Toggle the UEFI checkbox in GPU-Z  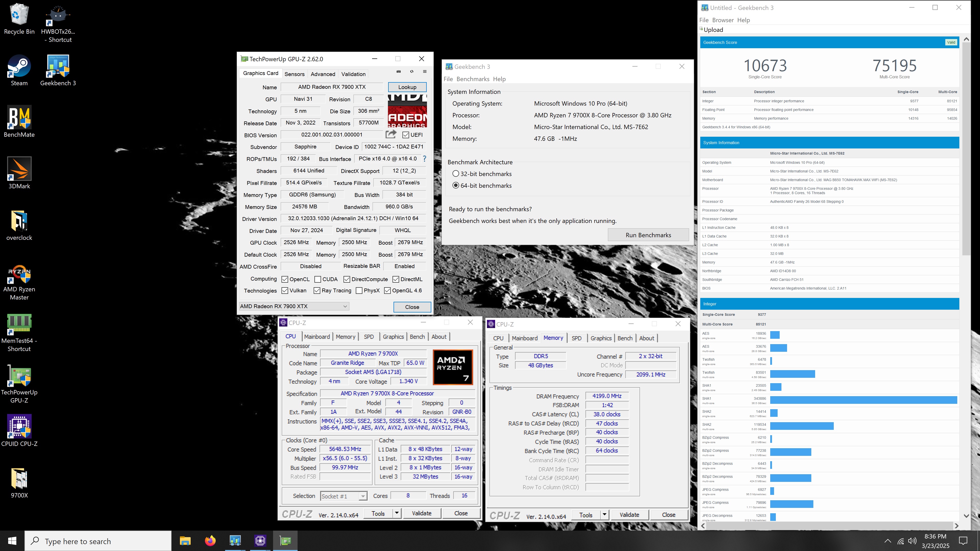pos(406,135)
